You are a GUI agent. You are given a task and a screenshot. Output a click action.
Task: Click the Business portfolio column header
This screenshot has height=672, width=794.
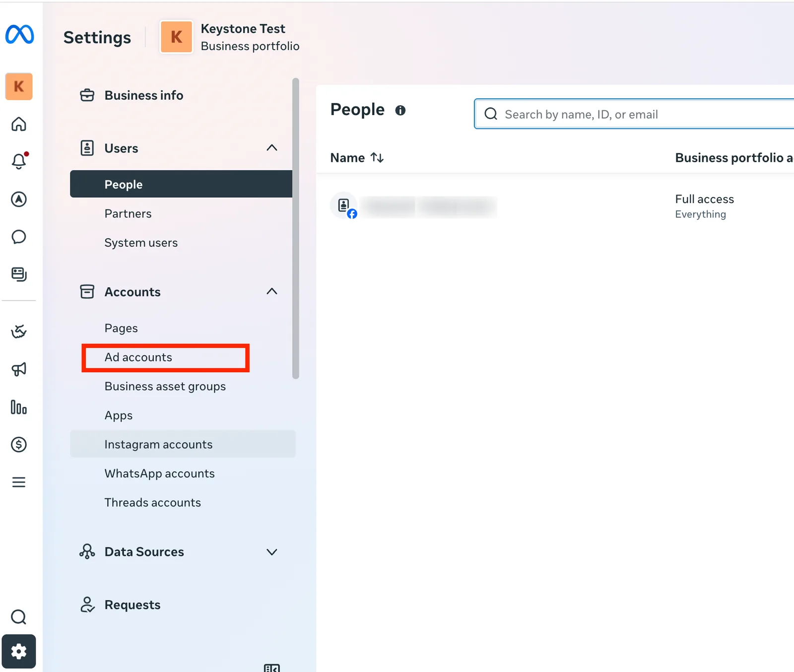point(734,158)
